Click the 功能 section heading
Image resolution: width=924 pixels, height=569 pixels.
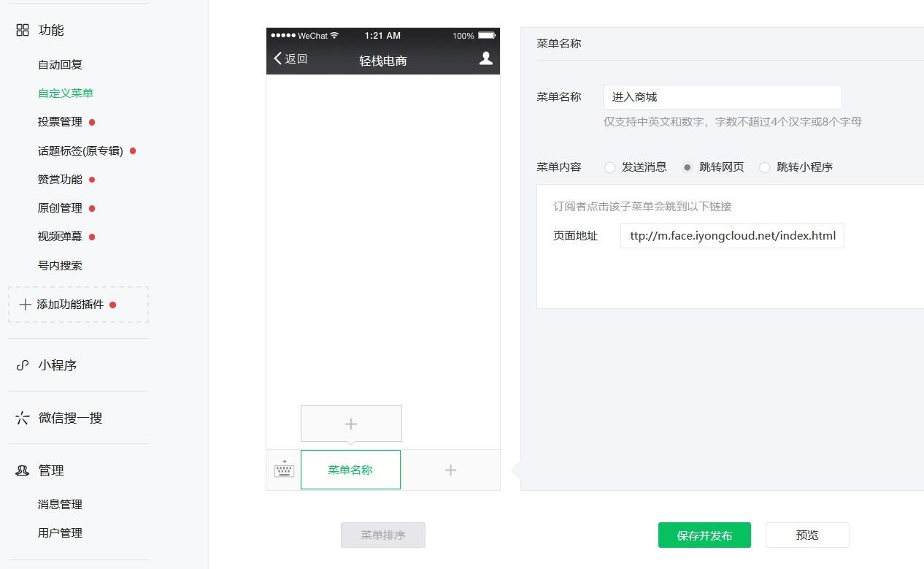[51, 30]
